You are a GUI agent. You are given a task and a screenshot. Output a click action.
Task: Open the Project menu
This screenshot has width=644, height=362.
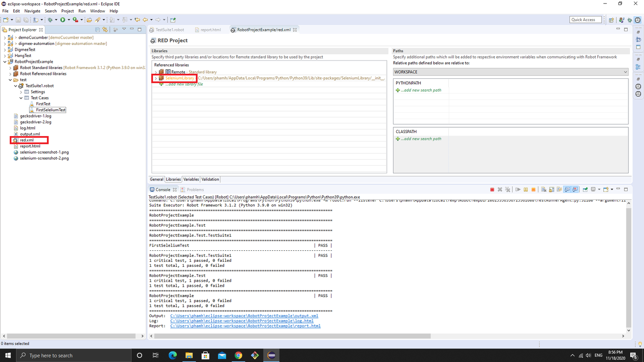[67, 11]
